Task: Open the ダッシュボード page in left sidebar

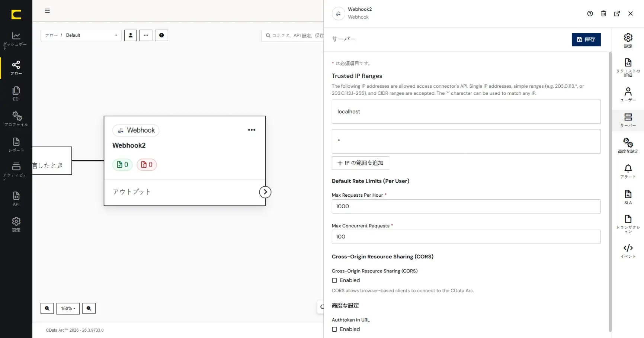Action: tap(16, 41)
